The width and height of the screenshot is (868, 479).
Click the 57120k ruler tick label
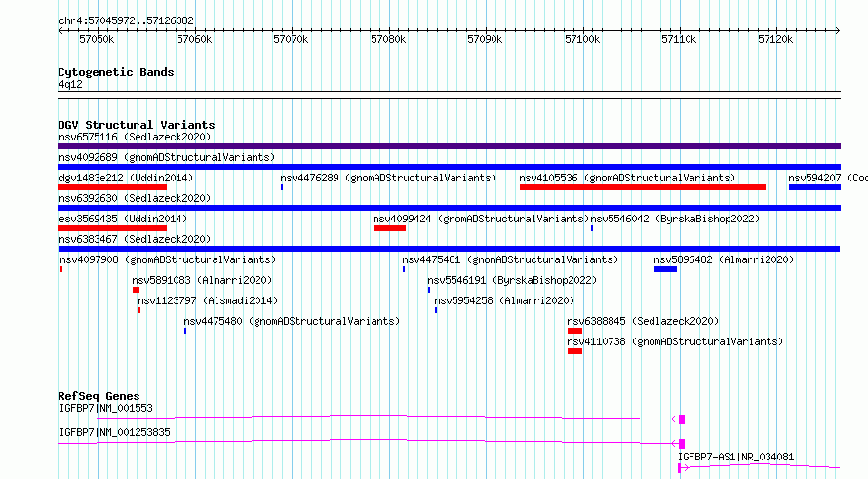tap(775, 39)
